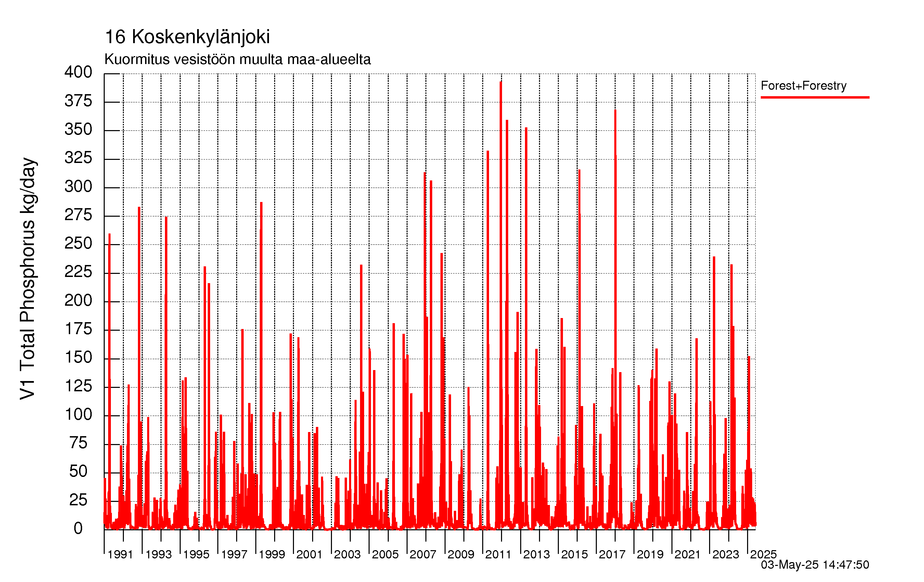Click y-axis value 225
The width and height of the screenshot is (924, 582).
click(x=78, y=272)
